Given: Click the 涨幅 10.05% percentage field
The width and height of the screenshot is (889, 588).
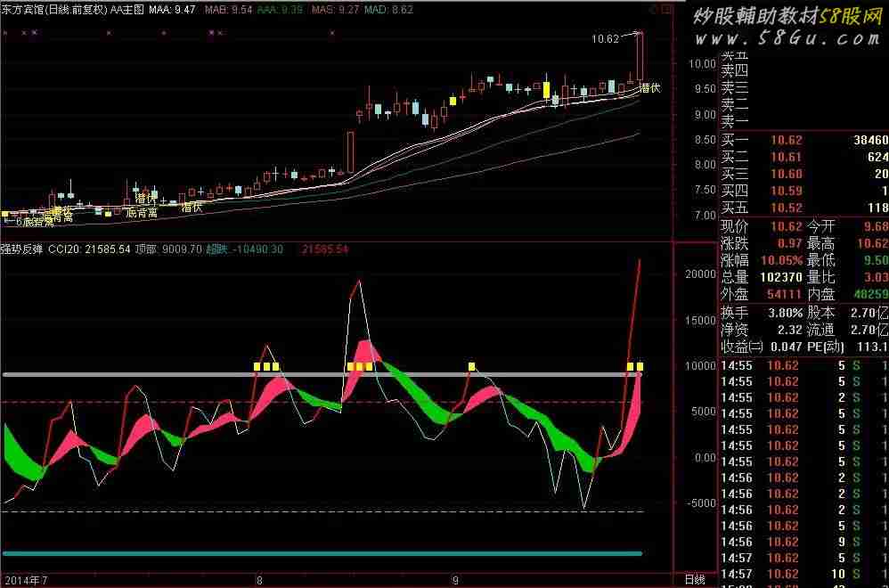Looking at the screenshot, I should coord(762,261).
